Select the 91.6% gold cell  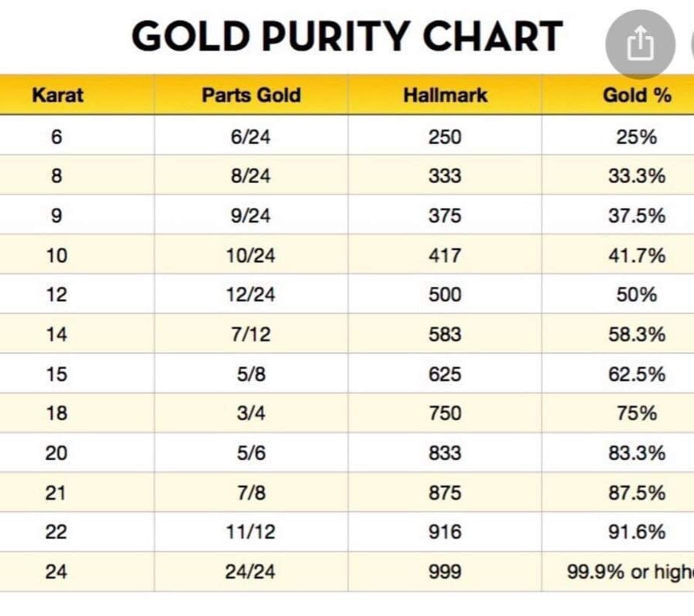[637, 532]
